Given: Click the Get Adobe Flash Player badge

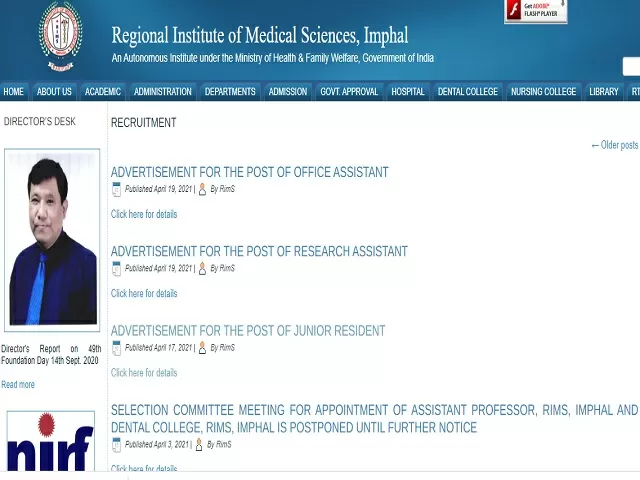Looking at the screenshot, I should pos(536,11).
